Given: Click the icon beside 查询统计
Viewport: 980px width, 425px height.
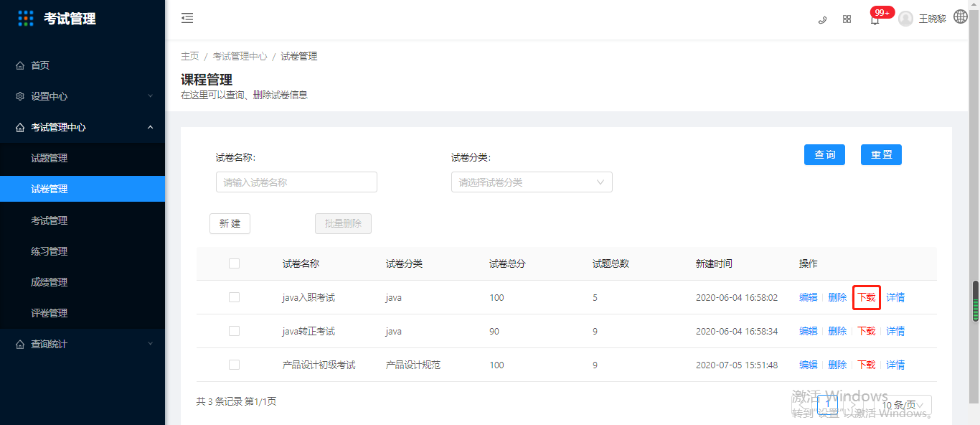Looking at the screenshot, I should [20, 344].
